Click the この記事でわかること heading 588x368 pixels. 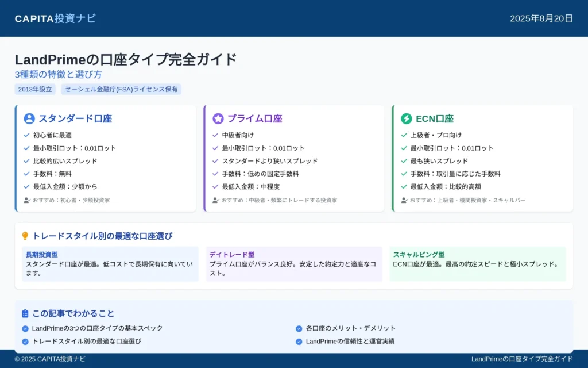pyautogui.click(x=73, y=313)
